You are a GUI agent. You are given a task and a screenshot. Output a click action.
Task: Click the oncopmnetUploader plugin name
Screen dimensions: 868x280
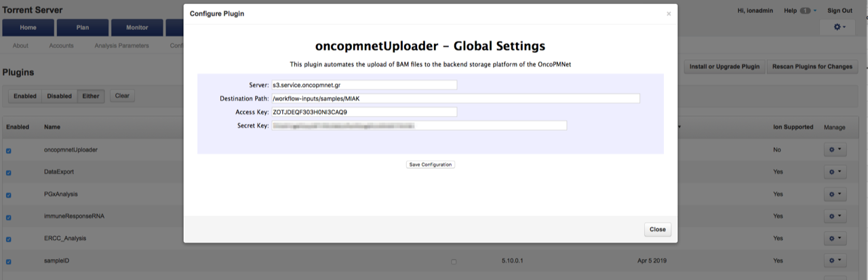pyautogui.click(x=71, y=150)
